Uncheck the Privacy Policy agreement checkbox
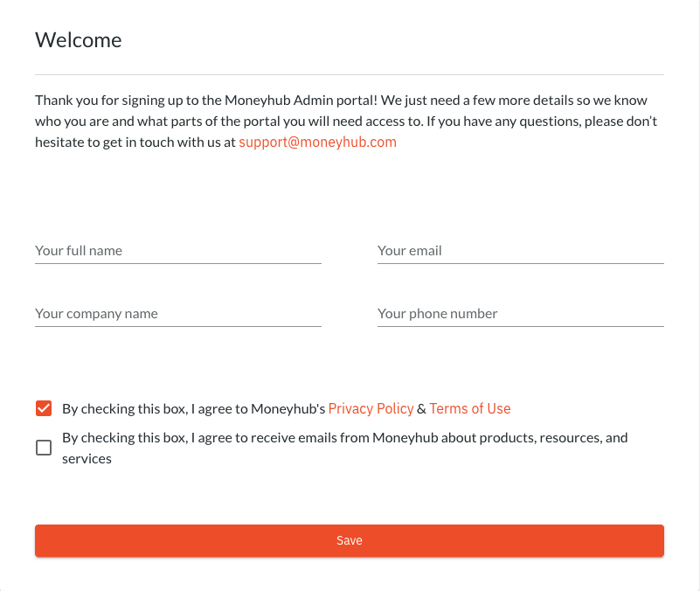Screen dimensions: 700x591 click(44, 408)
